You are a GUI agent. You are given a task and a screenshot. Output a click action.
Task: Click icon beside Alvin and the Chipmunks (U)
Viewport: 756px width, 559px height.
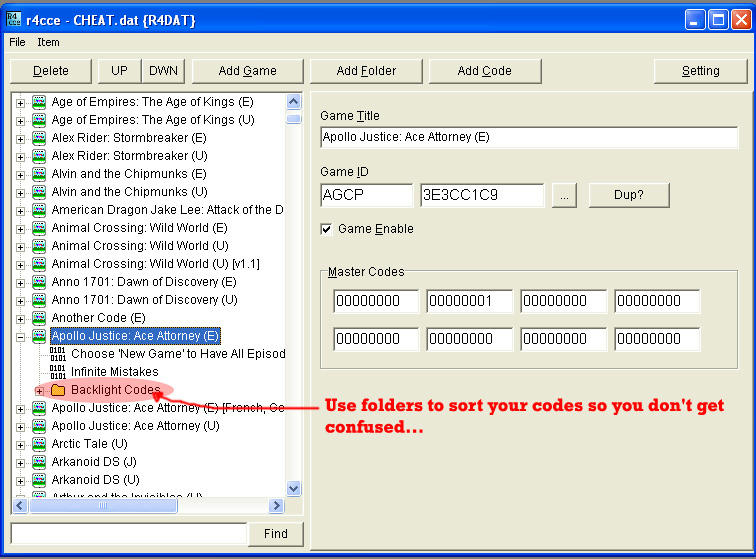[39, 192]
